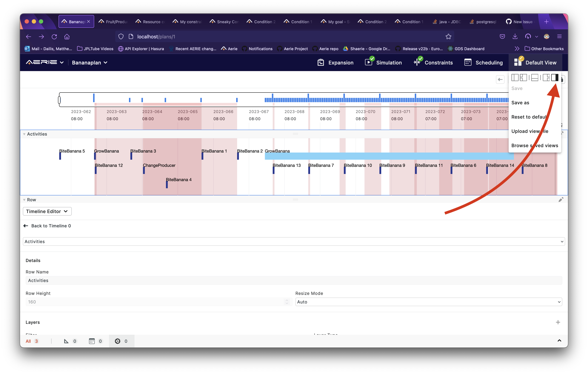Click Browse saved views menu item

(x=534, y=145)
